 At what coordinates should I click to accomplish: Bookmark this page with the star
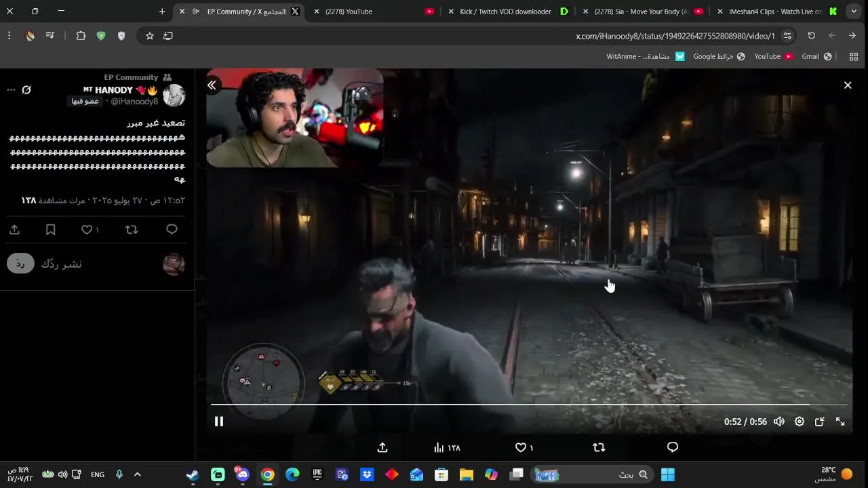(x=150, y=36)
